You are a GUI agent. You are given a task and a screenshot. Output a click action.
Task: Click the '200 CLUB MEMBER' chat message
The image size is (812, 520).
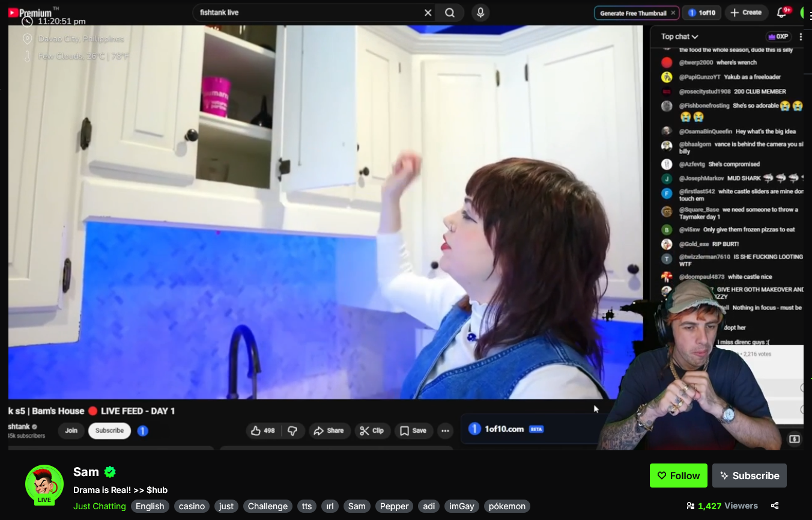click(x=760, y=91)
